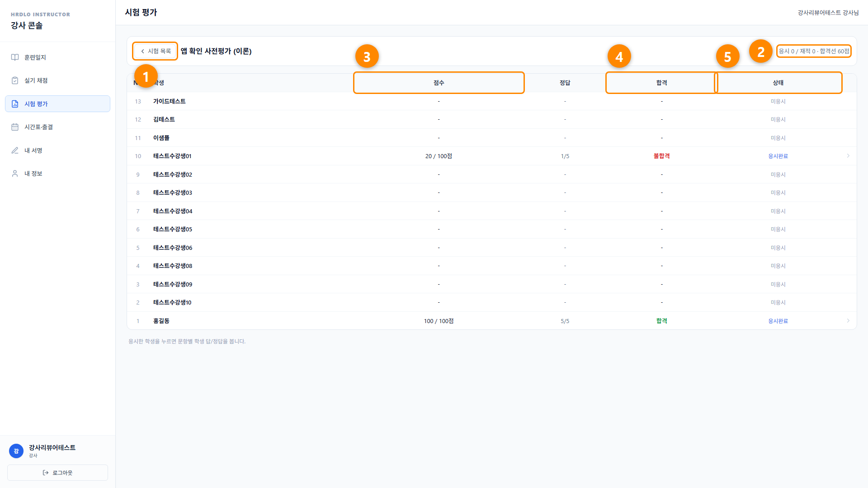Click the 정답 column header

point(565,83)
